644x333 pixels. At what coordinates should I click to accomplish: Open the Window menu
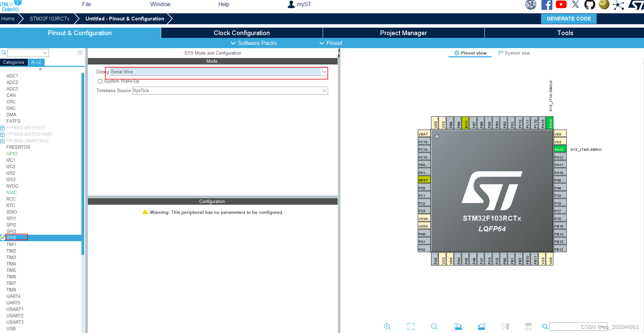(160, 4)
